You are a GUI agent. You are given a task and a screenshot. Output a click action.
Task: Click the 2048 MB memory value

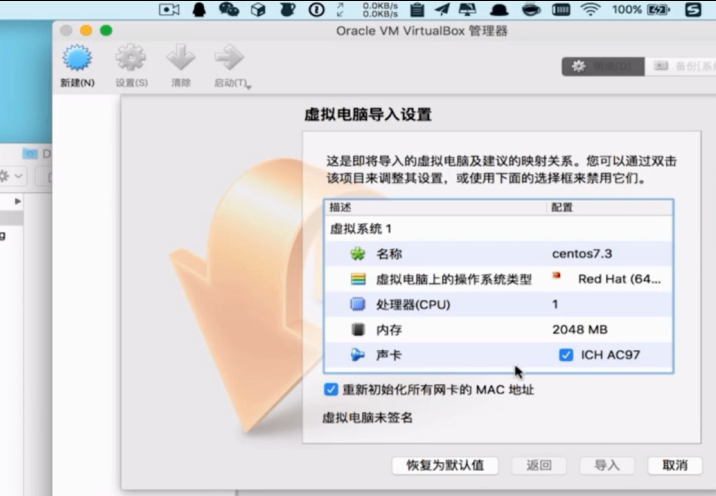point(580,330)
